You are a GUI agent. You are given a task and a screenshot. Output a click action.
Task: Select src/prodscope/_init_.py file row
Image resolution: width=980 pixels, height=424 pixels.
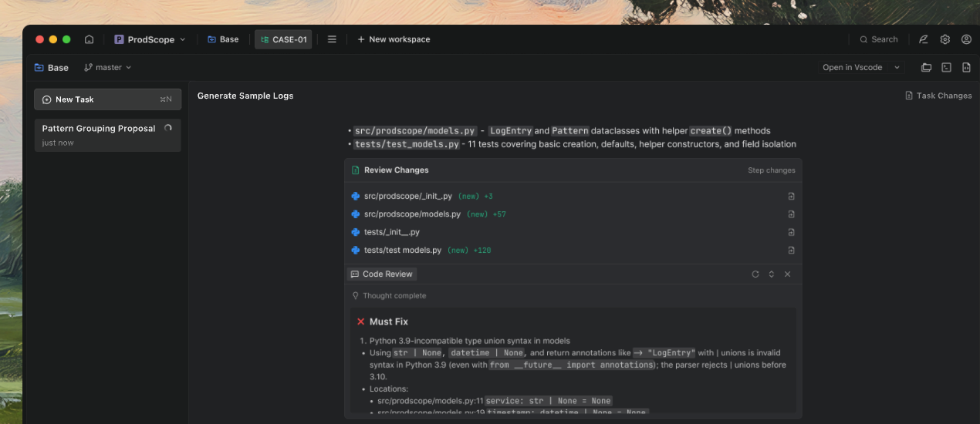click(x=573, y=196)
